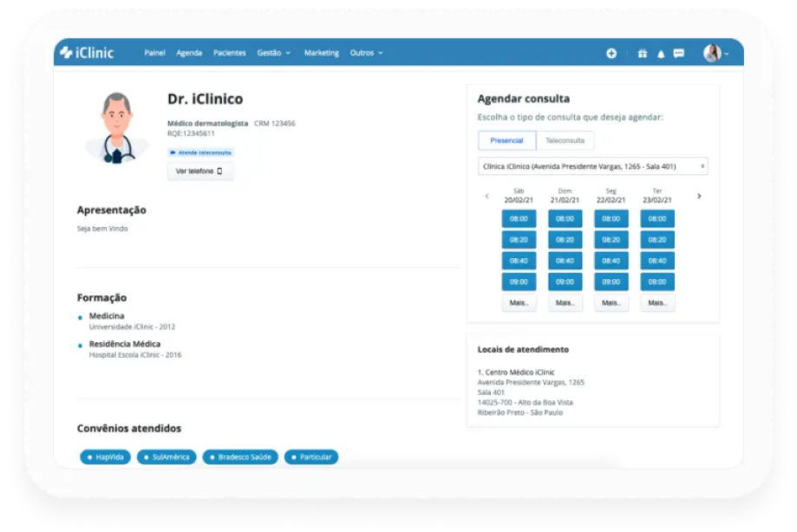Open the Clínica iClinico location dropdown
Viewport: 797px width, 532px height.
(592, 166)
